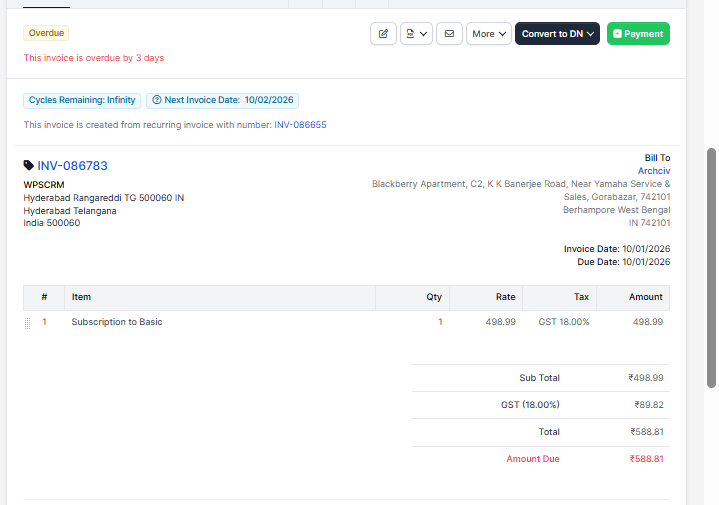Click the Item column header
The height and width of the screenshot is (505, 719).
[82, 297]
